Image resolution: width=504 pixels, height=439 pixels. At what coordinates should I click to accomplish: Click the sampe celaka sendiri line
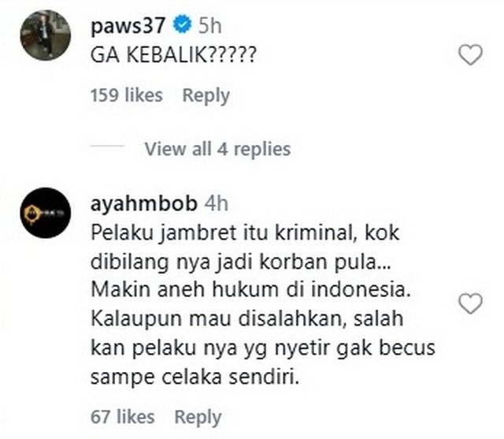195,377
